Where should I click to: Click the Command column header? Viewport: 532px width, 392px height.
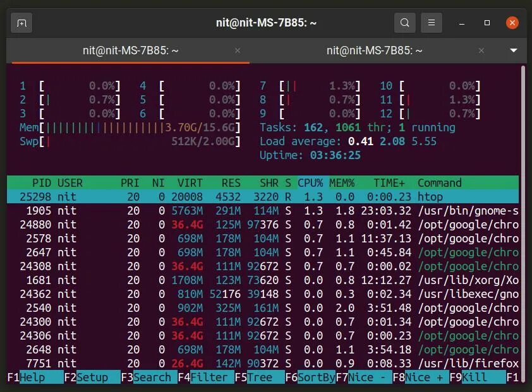click(x=439, y=183)
